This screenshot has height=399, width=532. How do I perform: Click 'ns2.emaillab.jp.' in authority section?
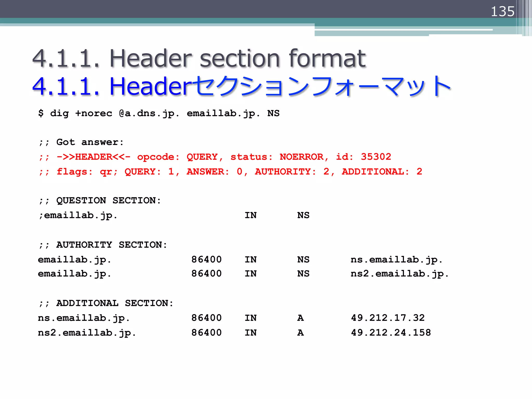click(400, 274)
